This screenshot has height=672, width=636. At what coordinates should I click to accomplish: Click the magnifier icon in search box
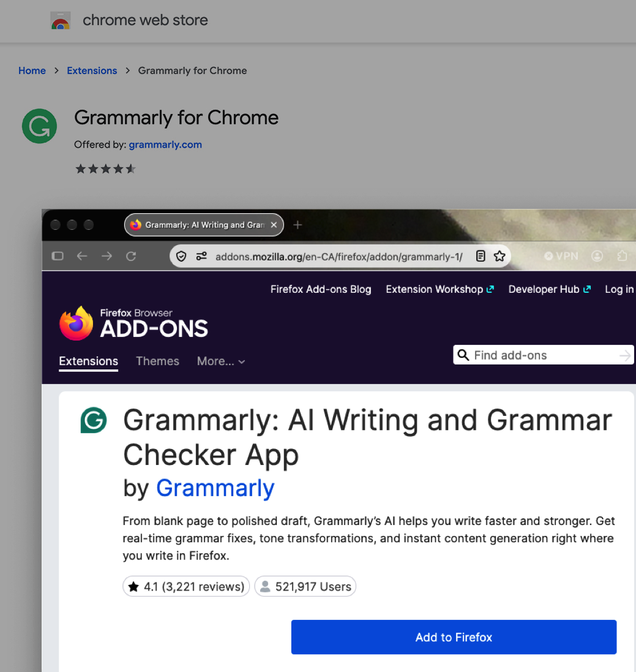[463, 355]
